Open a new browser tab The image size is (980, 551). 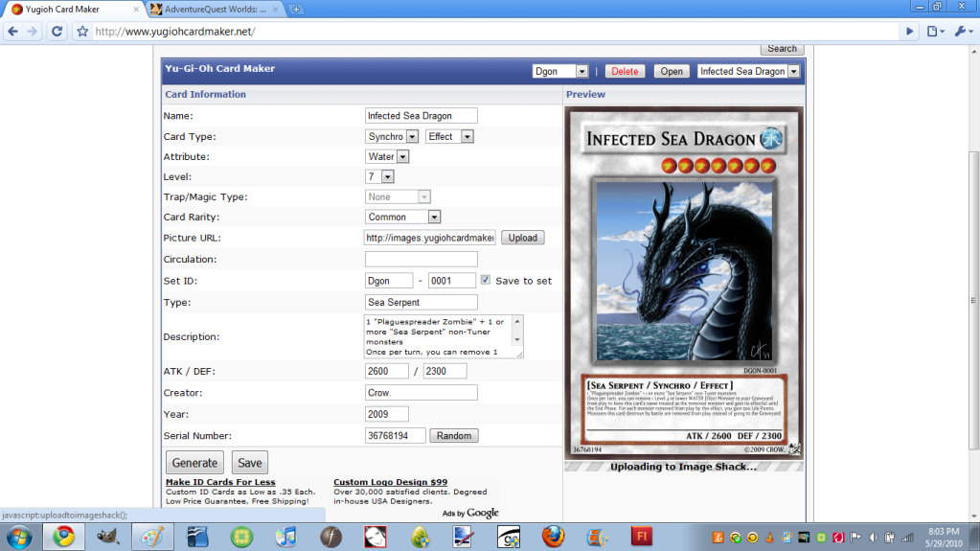click(x=297, y=10)
